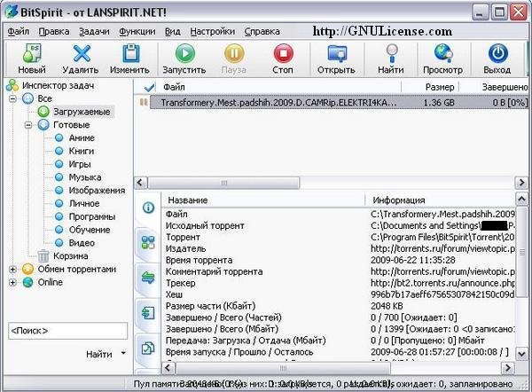This screenshot has width=532, height=392.
Task: Select the Видео category
Action: [x=82, y=243]
